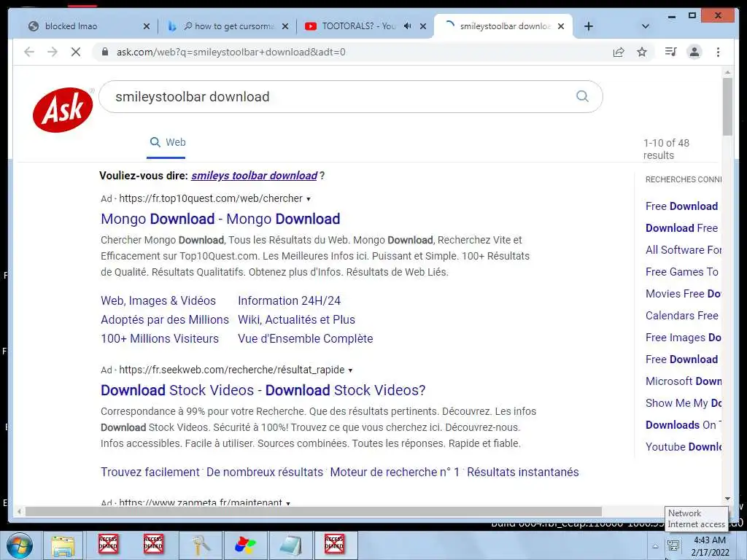Expand dropdown arrow next to top10quest ad URL
The image size is (747, 560).
pyautogui.click(x=309, y=199)
